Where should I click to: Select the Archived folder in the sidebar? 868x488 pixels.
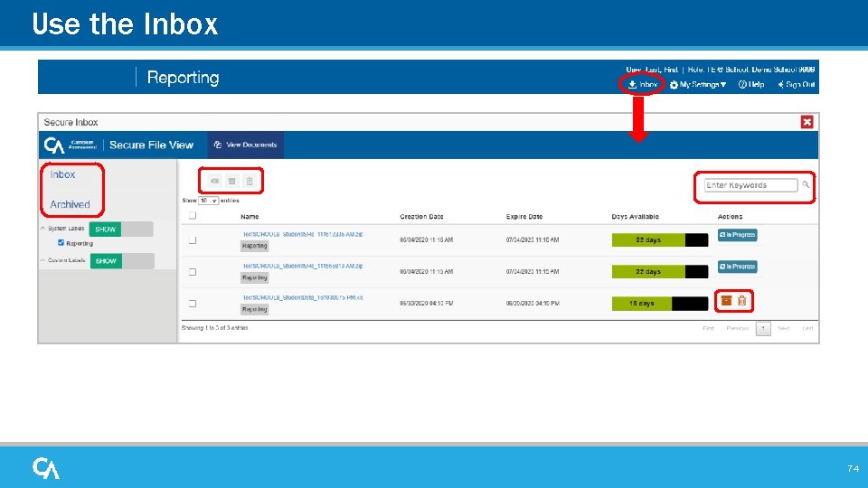(x=70, y=204)
